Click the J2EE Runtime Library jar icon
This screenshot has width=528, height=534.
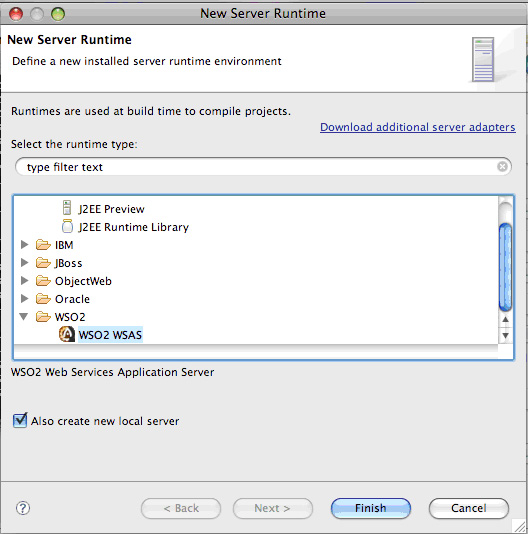(67, 226)
